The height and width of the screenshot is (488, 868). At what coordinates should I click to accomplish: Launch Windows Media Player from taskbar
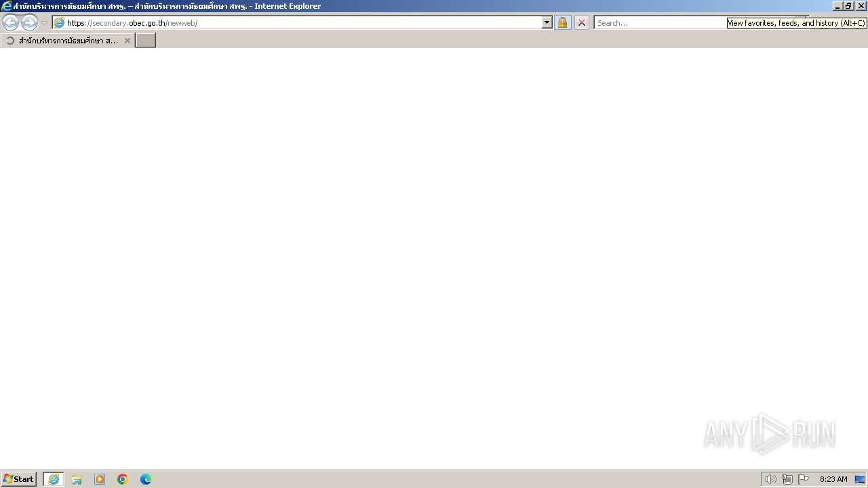pyautogui.click(x=100, y=479)
